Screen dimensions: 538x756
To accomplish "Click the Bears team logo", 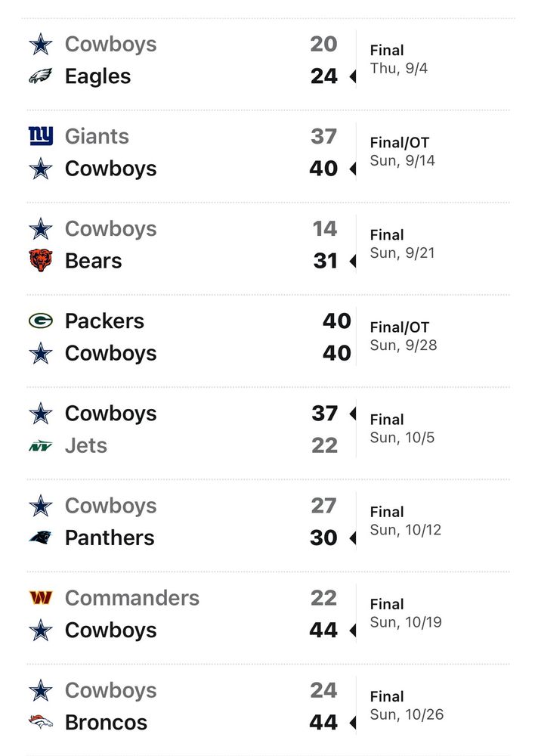I will (x=41, y=260).
